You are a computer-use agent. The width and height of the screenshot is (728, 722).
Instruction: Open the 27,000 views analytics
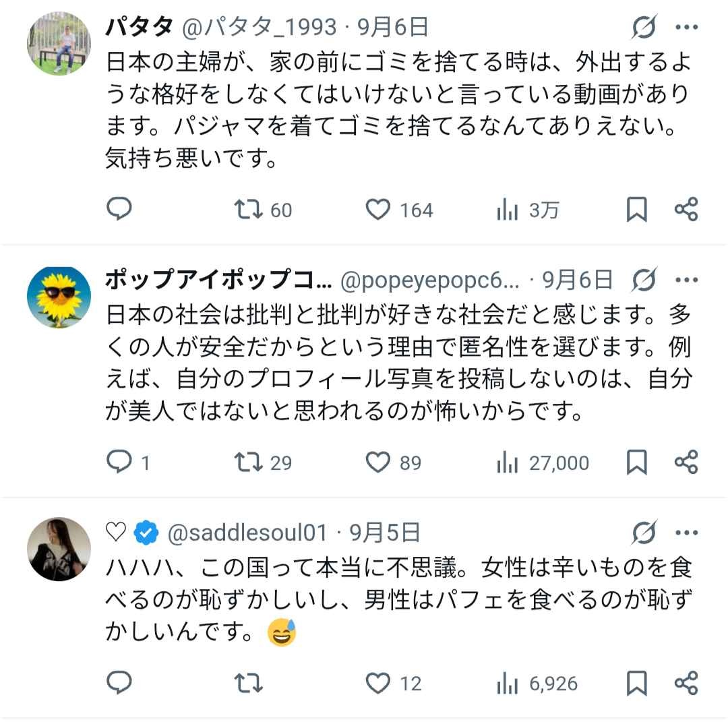click(x=507, y=462)
